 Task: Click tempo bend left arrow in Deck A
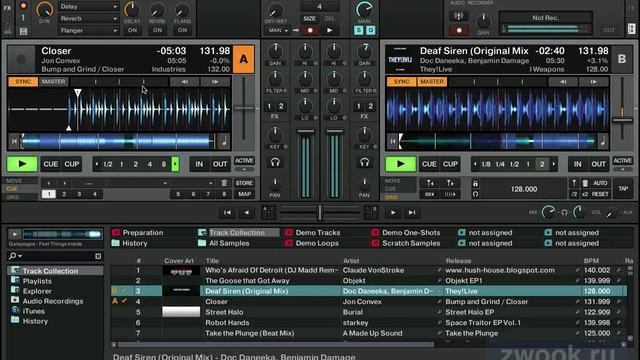184,82
